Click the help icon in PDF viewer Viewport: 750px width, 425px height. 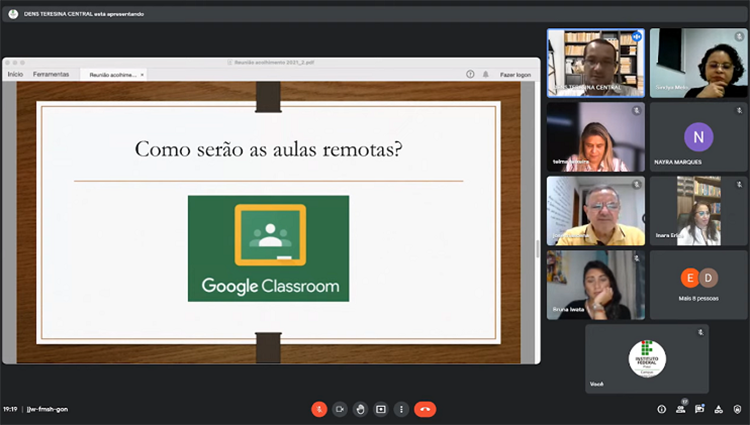point(470,74)
